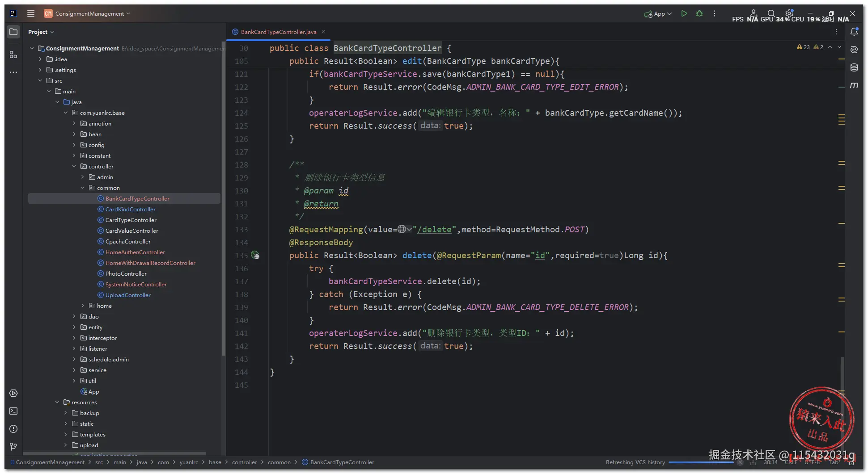This screenshot has width=868, height=474.
Task: Go to previous highlighted error arrow
Action: (830, 47)
